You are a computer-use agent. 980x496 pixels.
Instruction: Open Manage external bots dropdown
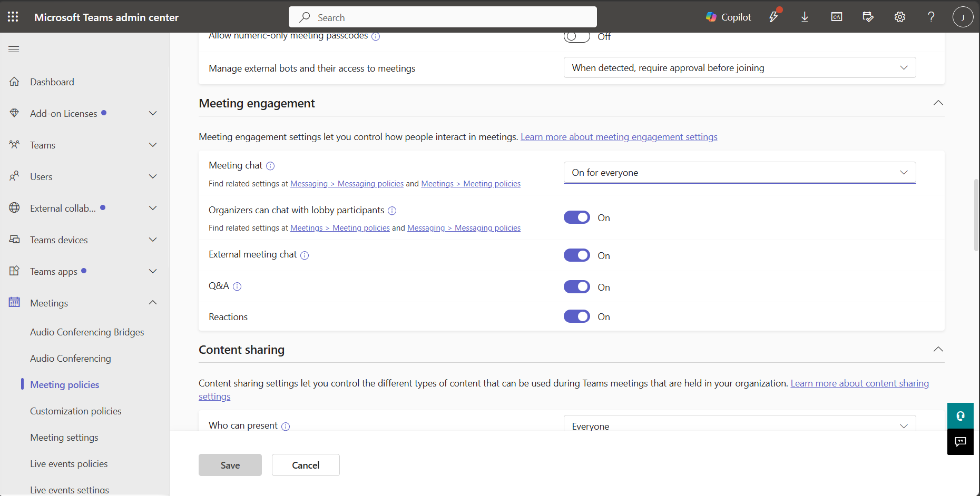(x=740, y=67)
